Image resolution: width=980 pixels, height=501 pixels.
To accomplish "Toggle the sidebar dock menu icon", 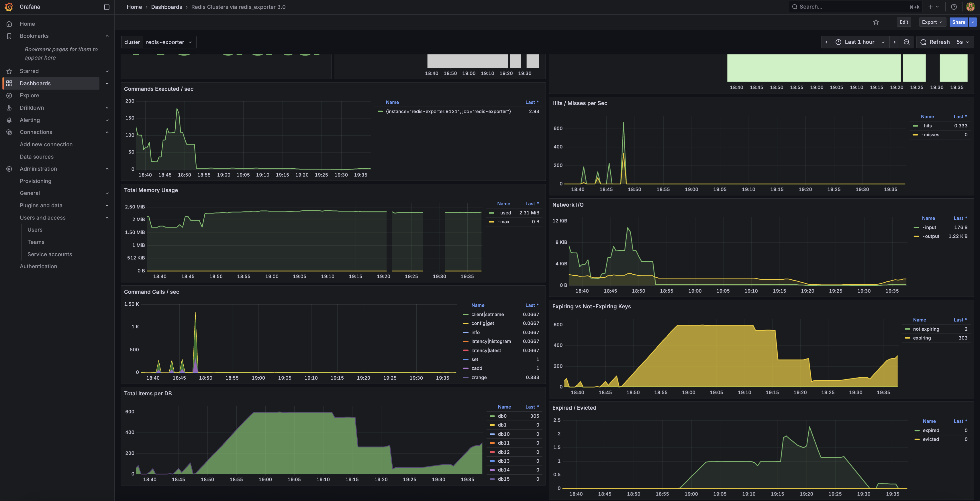I will pos(107,7).
